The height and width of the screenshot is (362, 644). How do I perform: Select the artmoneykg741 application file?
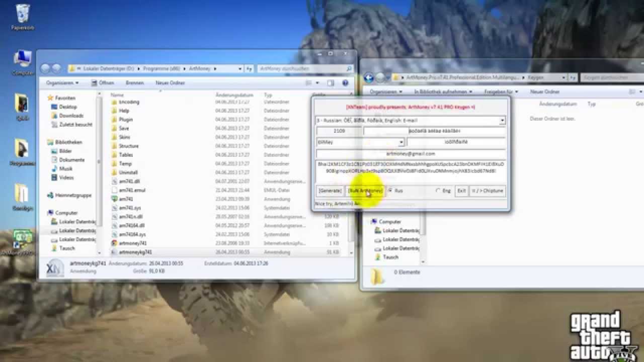click(135, 252)
